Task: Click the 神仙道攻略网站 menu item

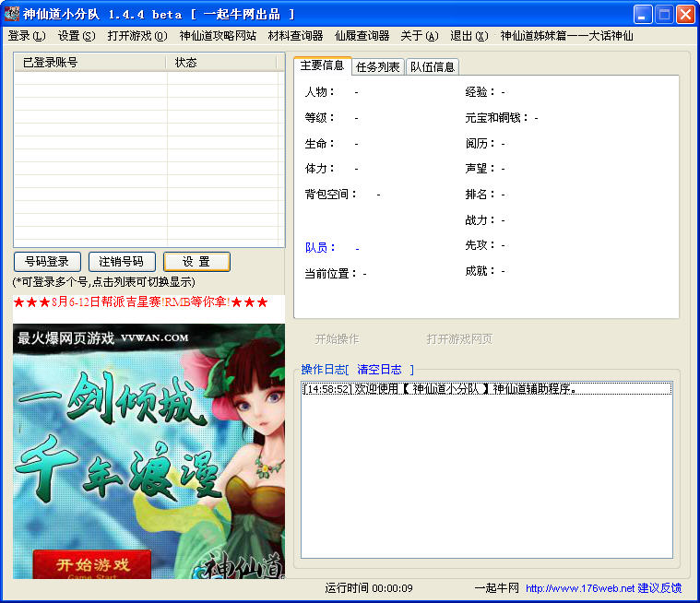Action: click(x=218, y=36)
